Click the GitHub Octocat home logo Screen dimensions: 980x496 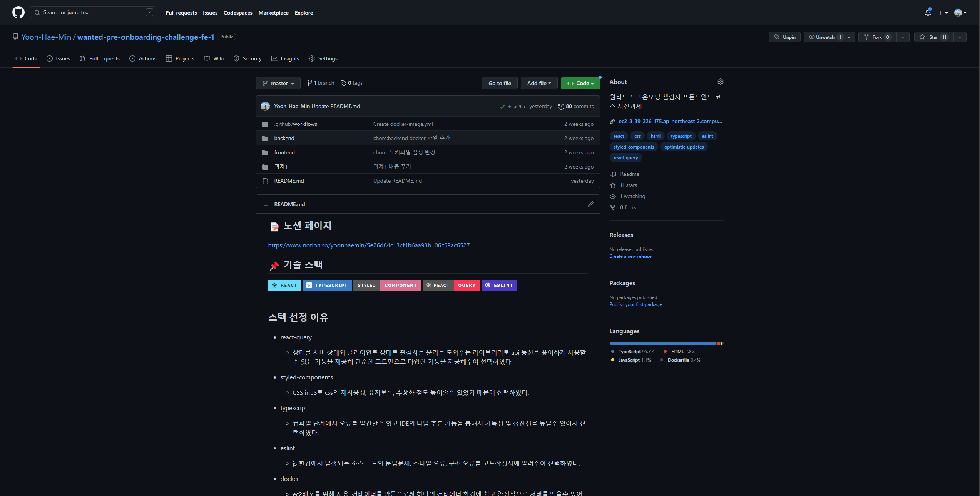pos(18,12)
